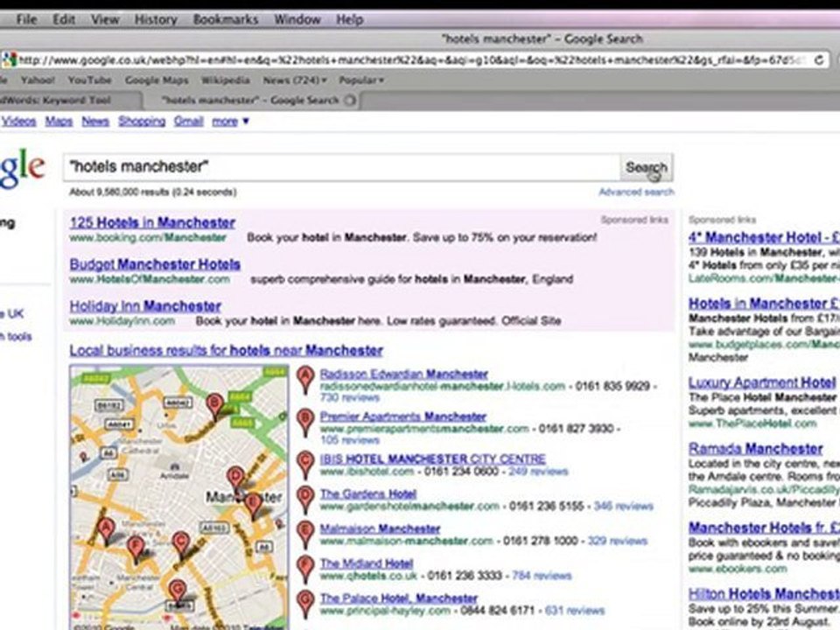Image resolution: width=840 pixels, height=630 pixels.
Task: Click red marker G beside The Palace Hotel
Action: click(305, 604)
